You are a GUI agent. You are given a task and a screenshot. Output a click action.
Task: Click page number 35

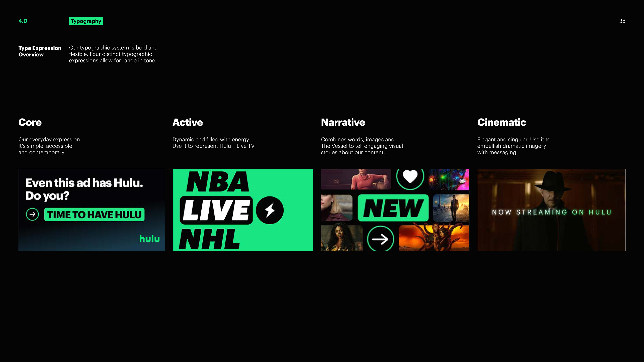click(x=622, y=21)
